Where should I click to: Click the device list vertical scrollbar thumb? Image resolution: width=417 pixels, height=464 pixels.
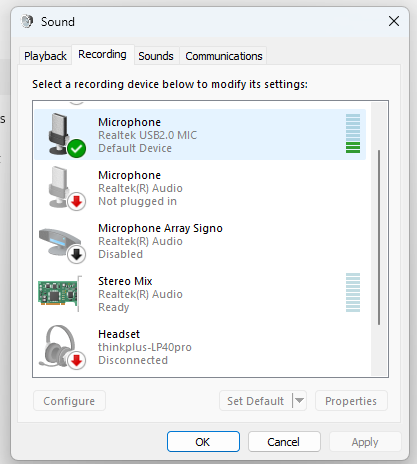pos(379,237)
